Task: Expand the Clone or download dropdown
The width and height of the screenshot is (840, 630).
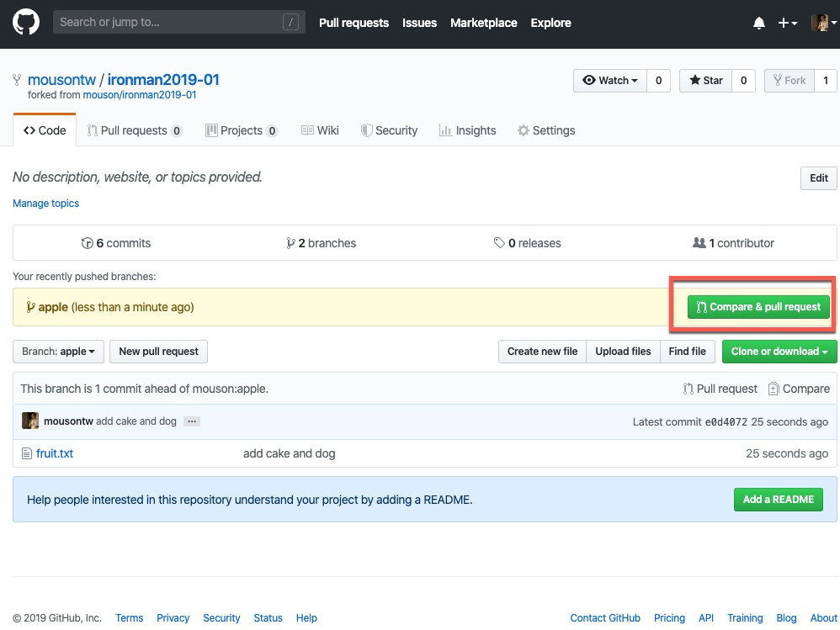Action: (x=779, y=352)
